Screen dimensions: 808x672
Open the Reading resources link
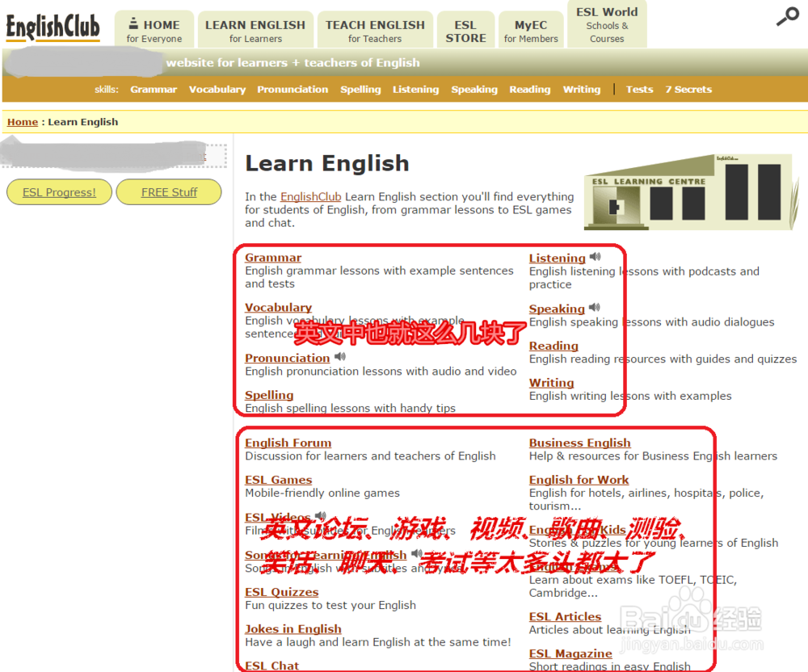(x=553, y=346)
